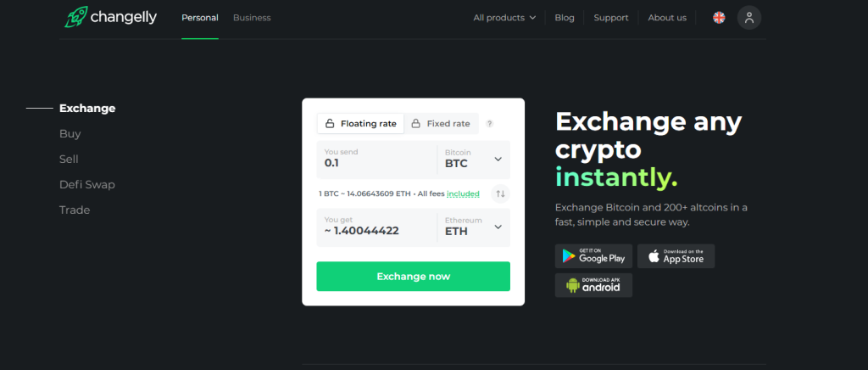
Task: Open the fees included link
Action: pos(463,193)
